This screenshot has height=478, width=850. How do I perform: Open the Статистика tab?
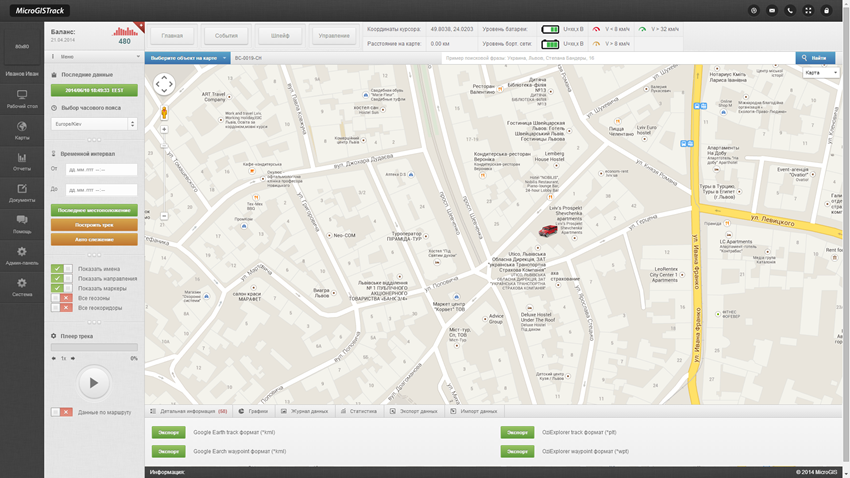coord(358,411)
